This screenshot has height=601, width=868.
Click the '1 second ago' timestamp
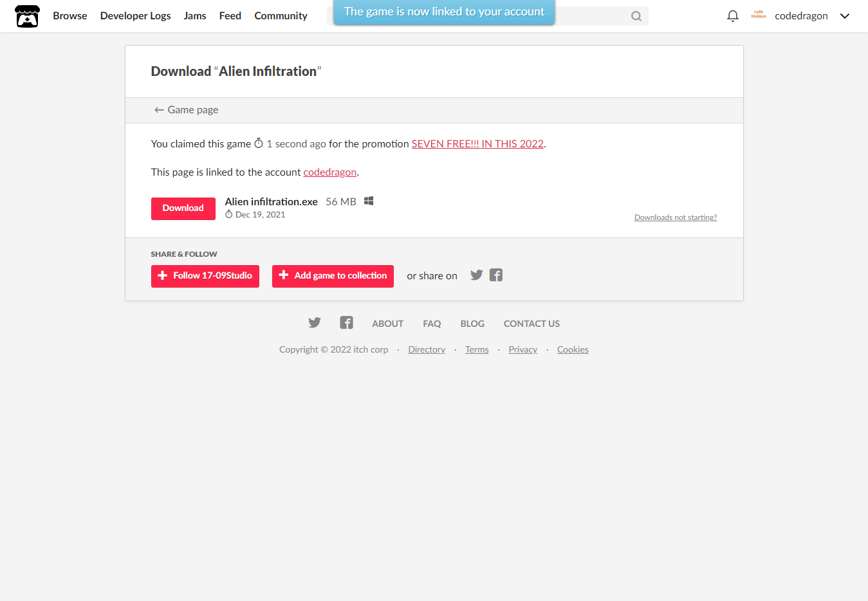(x=297, y=144)
